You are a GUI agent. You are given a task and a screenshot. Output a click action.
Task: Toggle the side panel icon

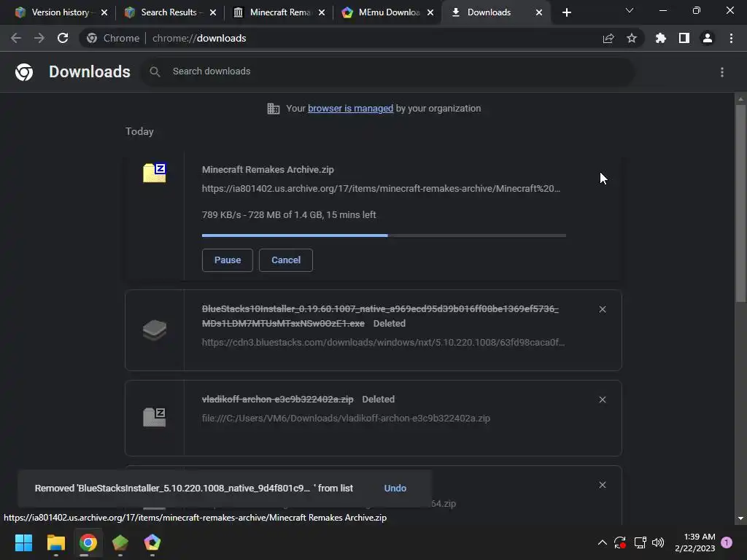point(684,38)
